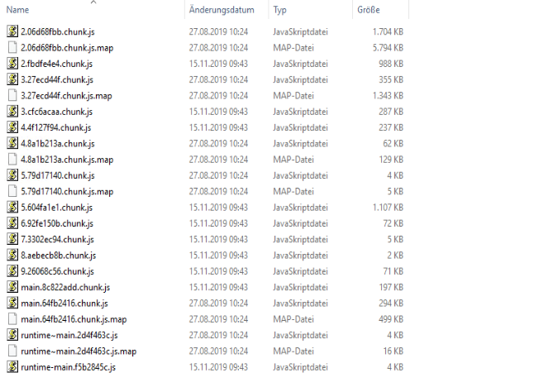Viewport: 539px width, 392px height.
Task: Select the file name 9.26068c56.chunk.js
Action: pyautogui.click(x=57, y=271)
